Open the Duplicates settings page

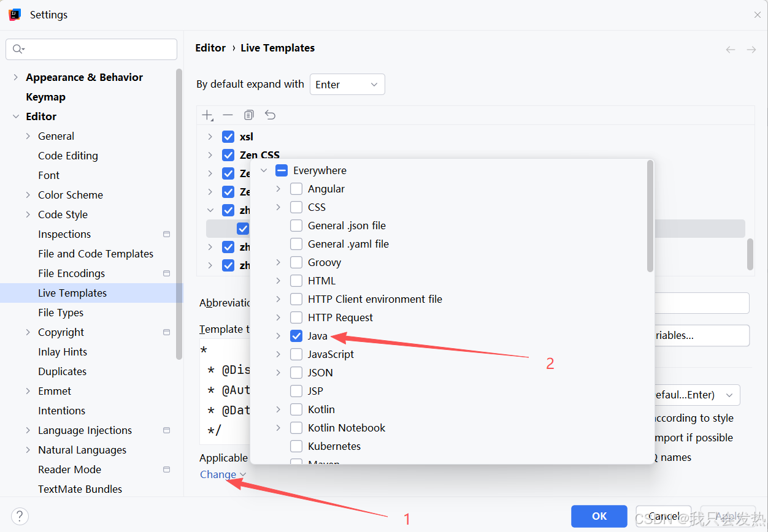(x=62, y=371)
